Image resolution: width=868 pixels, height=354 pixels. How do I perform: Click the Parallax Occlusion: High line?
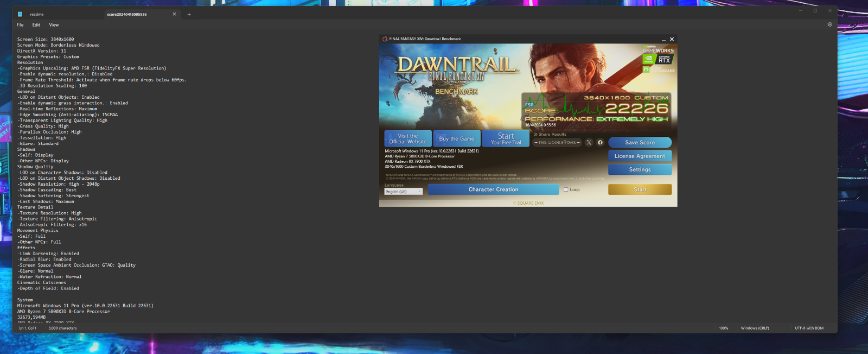coord(49,132)
